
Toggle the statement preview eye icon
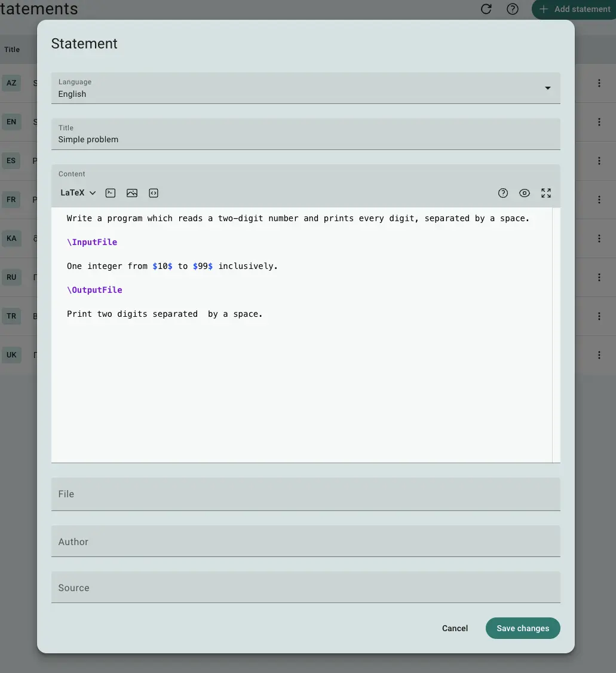(524, 192)
